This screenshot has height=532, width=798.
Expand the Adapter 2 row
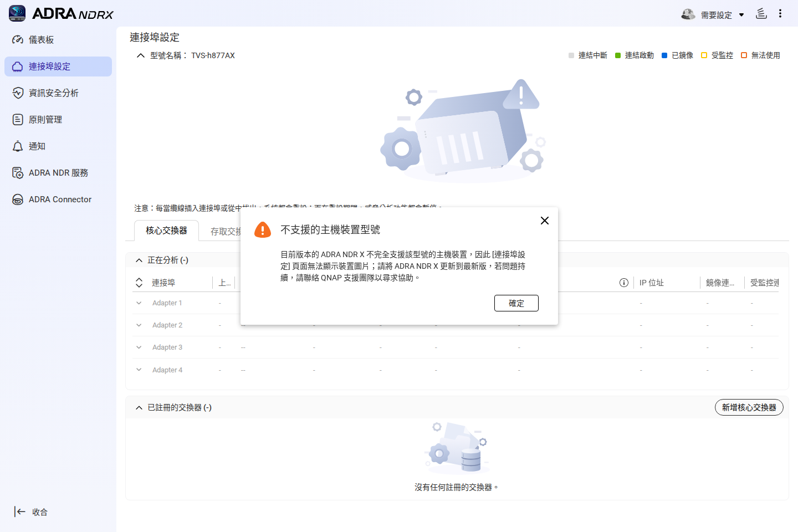point(139,325)
